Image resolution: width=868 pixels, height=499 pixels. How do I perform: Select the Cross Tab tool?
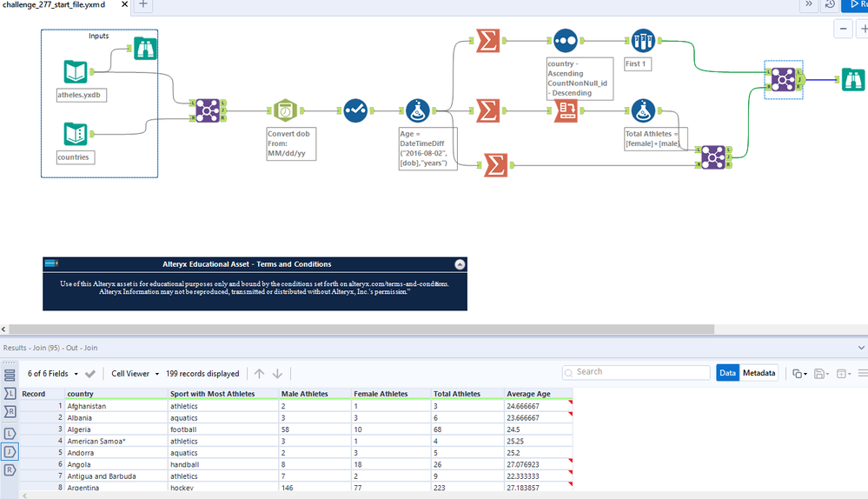(x=566, y=110)
